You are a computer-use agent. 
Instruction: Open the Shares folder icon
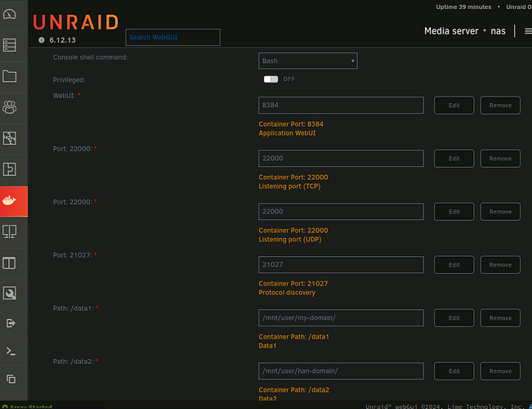click(10, 76)
